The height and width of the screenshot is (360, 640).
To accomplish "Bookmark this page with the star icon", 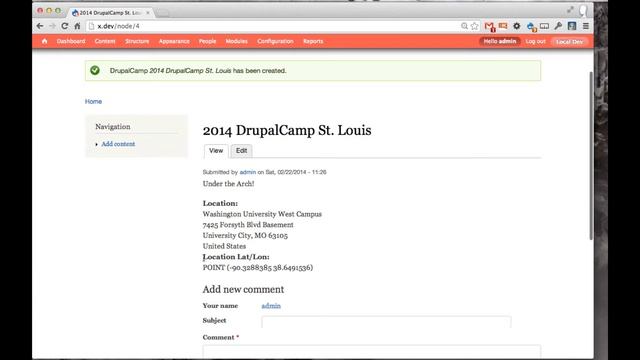I will (x=474, y=26).
